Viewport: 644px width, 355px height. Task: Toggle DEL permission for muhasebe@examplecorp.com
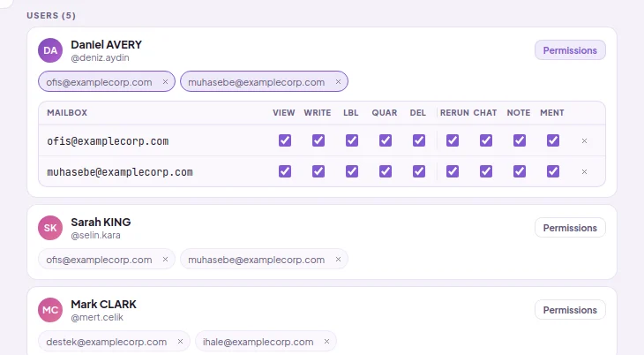[x=419, y=171]
